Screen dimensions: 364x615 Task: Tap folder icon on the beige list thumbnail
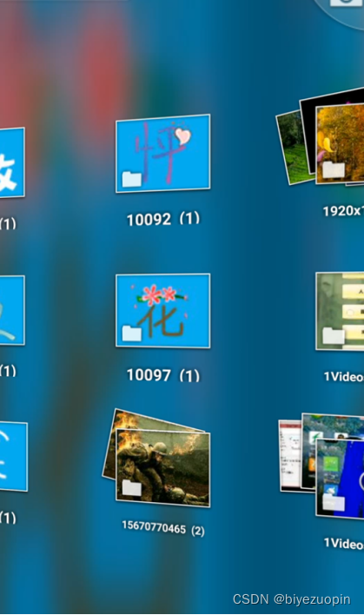(334, 336)
